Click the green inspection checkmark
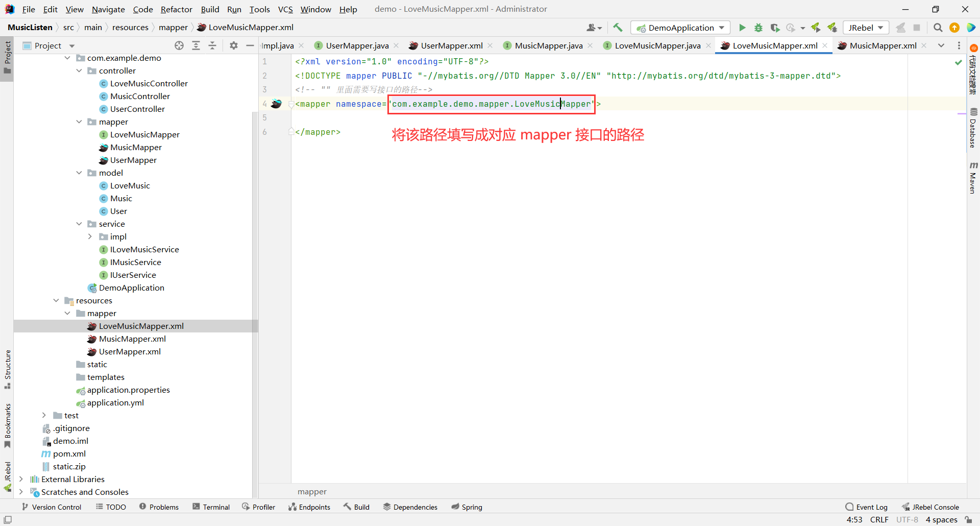 coord(958,62)
